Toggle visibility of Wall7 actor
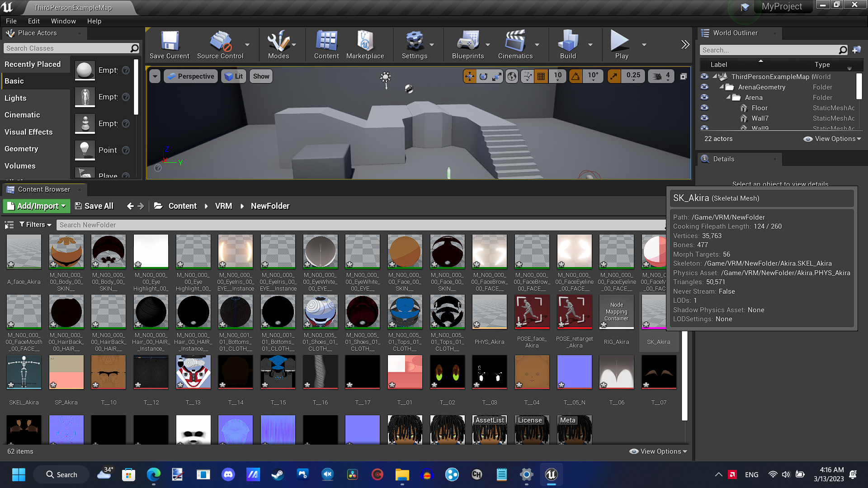Image resolution: width=868 pixels, height=488 pixels. coord(704,118)
